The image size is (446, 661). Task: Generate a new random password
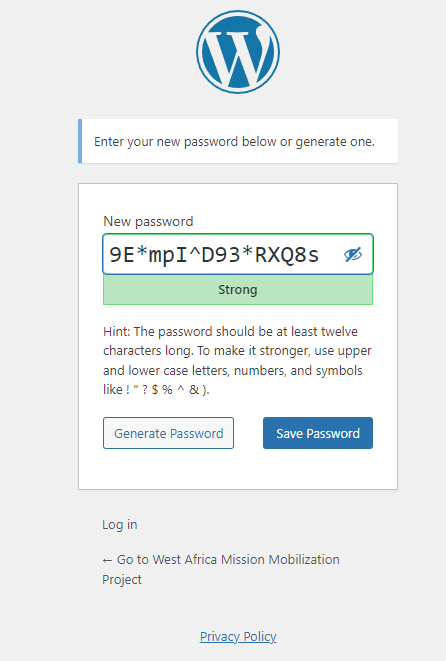click(168, 433)
